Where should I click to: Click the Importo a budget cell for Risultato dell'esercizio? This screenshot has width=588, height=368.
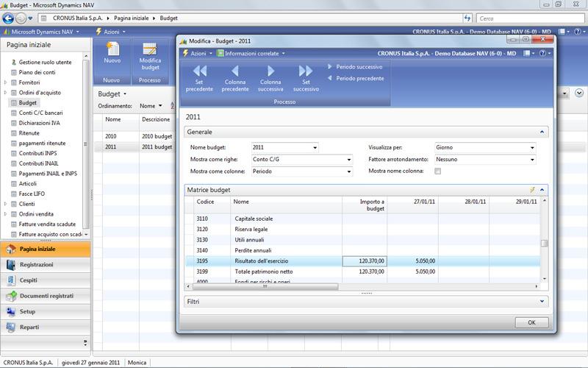(365, 261)
